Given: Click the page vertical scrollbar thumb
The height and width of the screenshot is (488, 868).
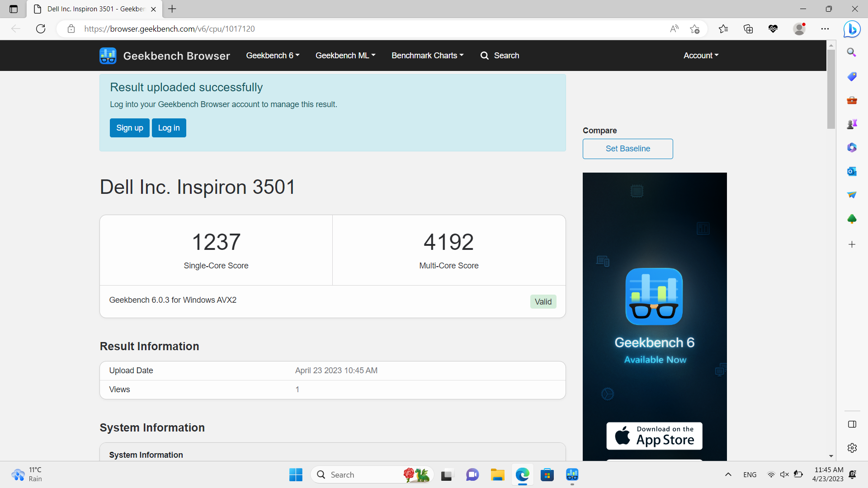Looking at the screenshot, I should pyautogui.click(x=831, y=88).
